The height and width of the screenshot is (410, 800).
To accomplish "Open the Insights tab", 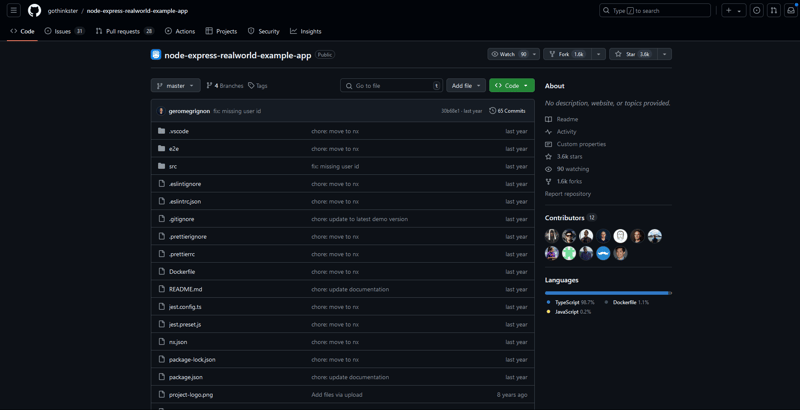I will (305, 31).
